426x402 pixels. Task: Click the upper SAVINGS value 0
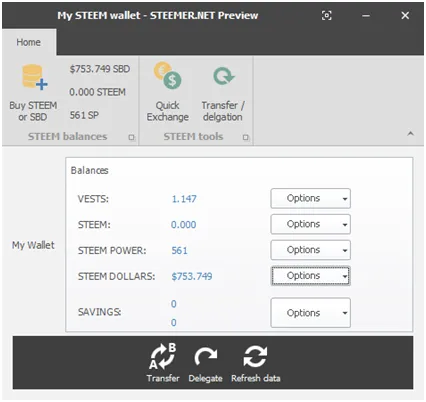click(x=174, y=304)
